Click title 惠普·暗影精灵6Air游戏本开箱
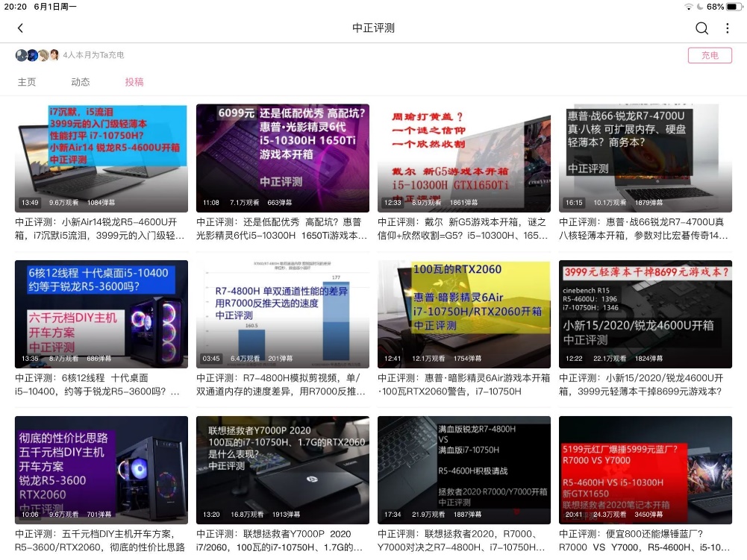The image size is (747, 560). coord(464,385)
